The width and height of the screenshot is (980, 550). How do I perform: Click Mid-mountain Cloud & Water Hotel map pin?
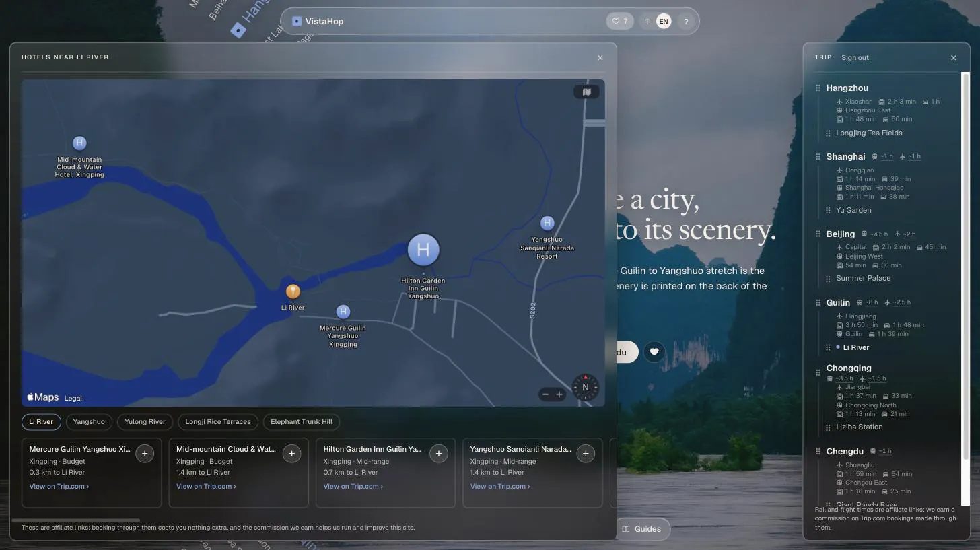point(79,143)
